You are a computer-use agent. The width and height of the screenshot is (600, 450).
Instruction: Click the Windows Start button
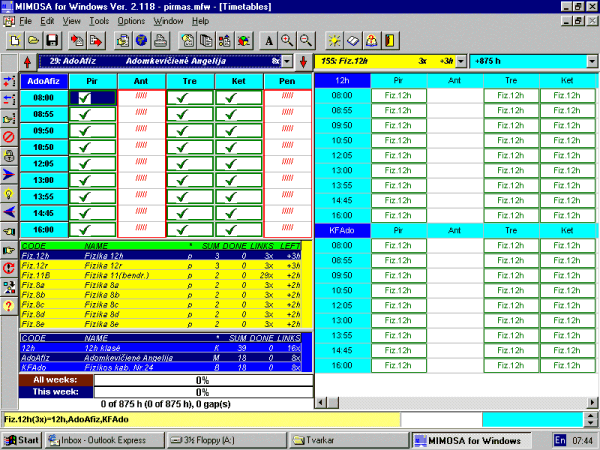coord(21,439)
